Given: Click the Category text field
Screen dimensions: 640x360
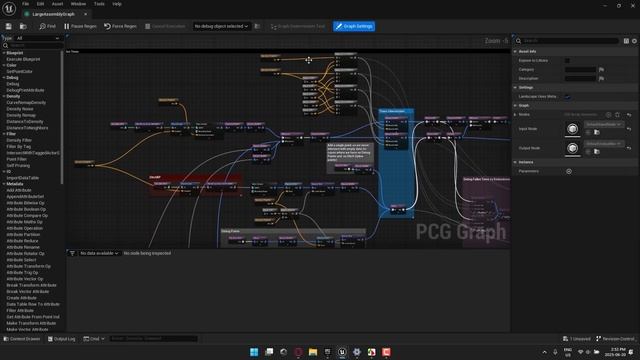Looking at the screenshot, I should [580, 69].
